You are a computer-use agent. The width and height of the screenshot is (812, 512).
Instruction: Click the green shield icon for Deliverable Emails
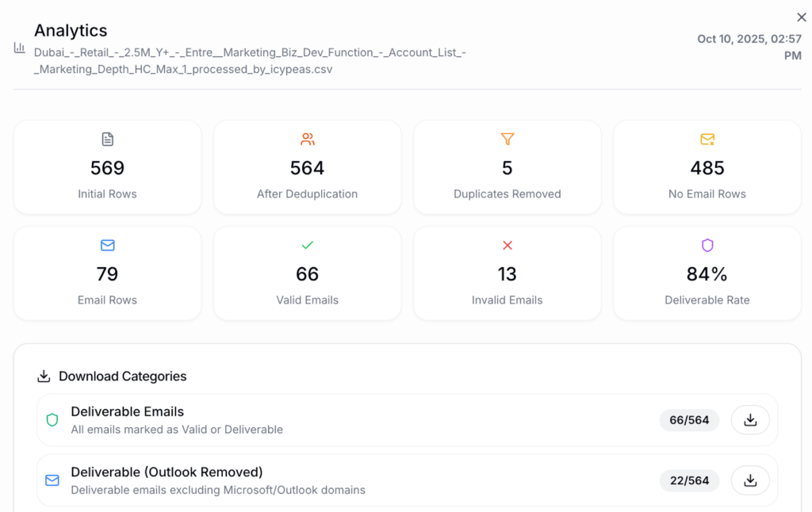click(52, 420)
